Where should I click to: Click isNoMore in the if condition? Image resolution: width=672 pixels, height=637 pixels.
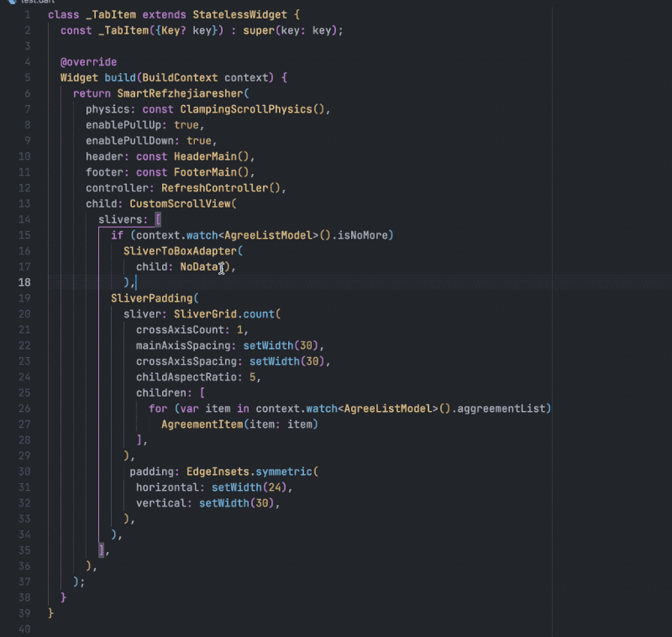363,235
